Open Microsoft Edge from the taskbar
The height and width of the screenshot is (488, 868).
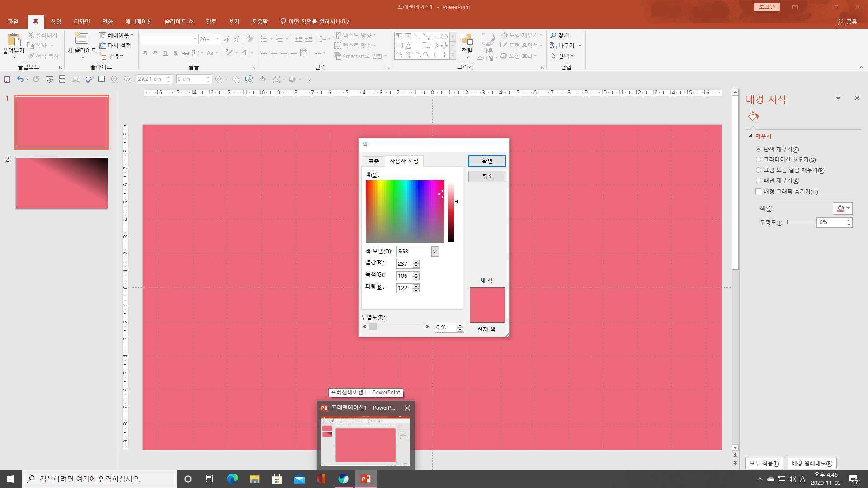[233, 479]
